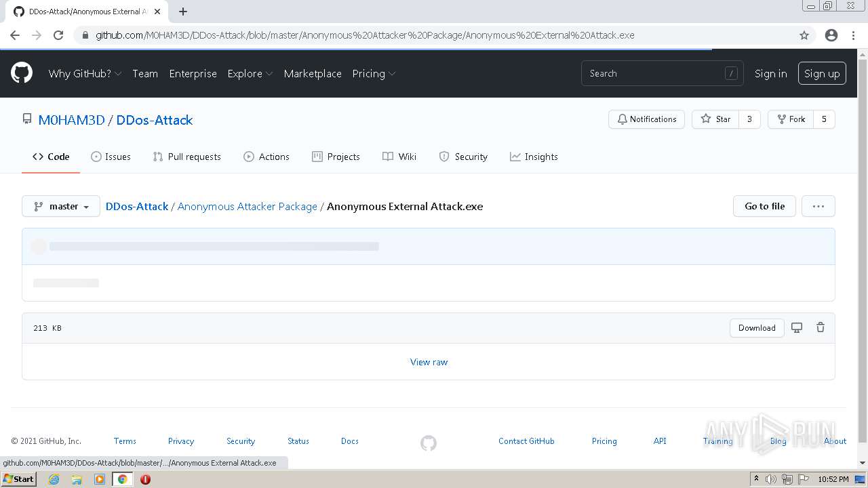868x488 pixels.
Task: View the stargazers count 3
Action: pos(749,119)
